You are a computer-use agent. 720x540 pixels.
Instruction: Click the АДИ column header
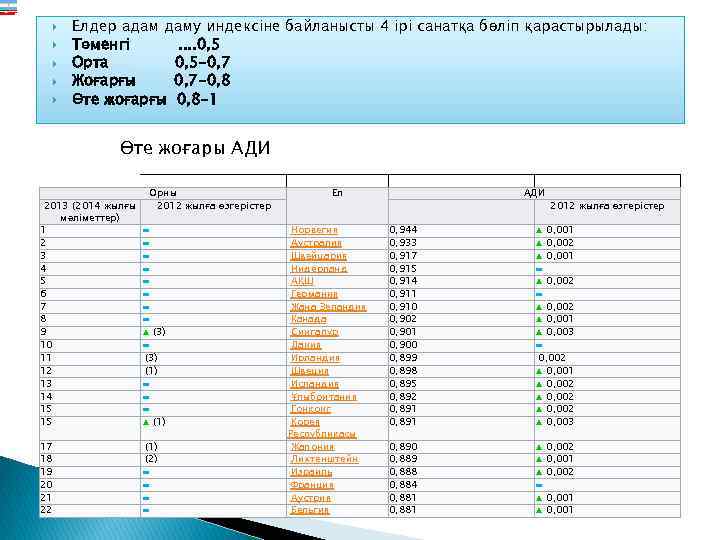(534, 193)
